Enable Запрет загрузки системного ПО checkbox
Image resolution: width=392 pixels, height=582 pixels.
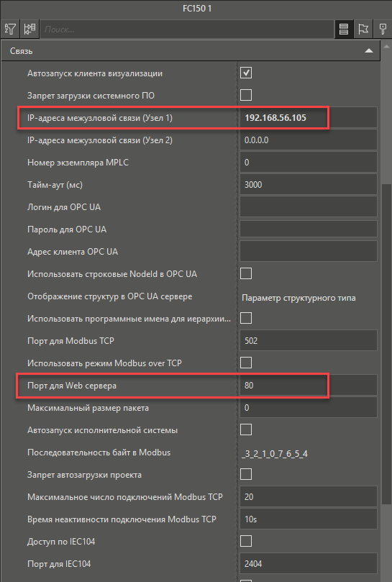[x=246, y=95]
